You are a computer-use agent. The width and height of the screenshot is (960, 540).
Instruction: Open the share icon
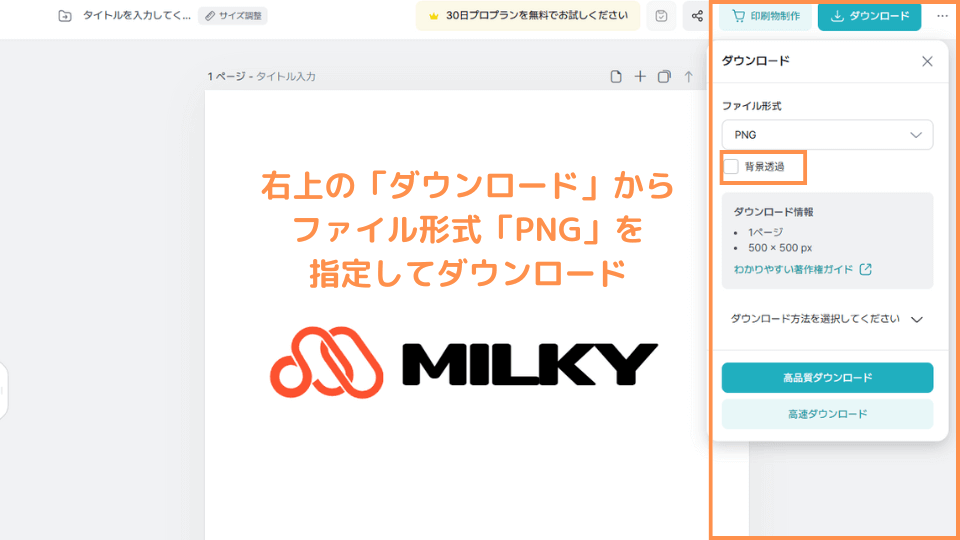pos(697,16)
